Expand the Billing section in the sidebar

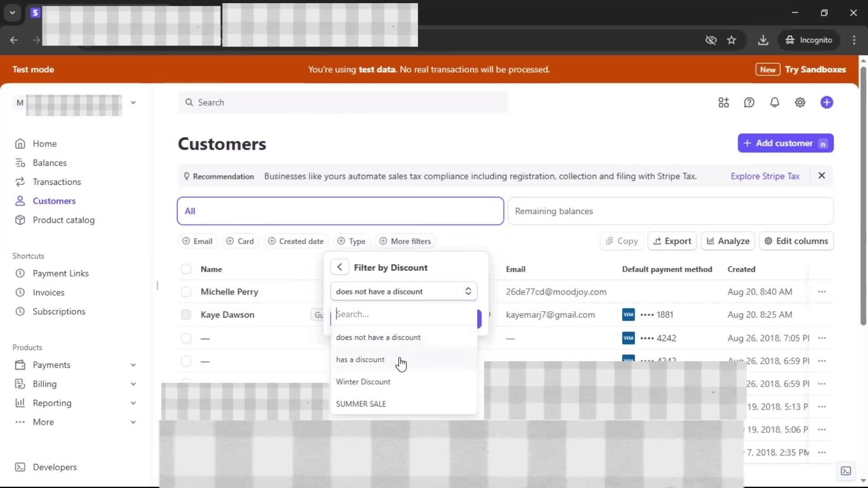click(x=133, y=384)
